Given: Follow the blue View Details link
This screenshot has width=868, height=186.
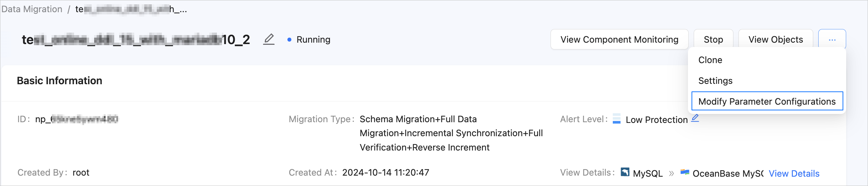Looking at the screenshot, I should click(x=794, y=173).
